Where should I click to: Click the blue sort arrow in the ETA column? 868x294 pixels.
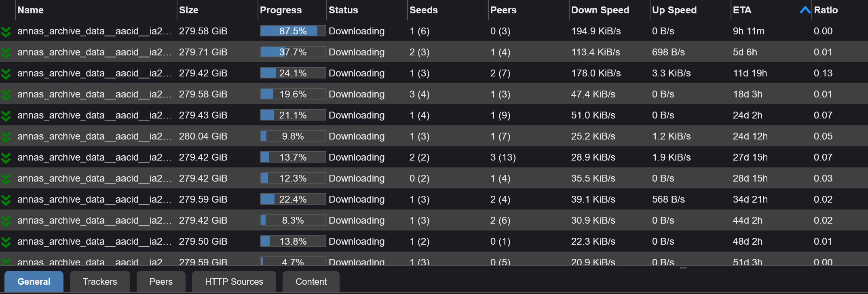(x=805, y=10)
